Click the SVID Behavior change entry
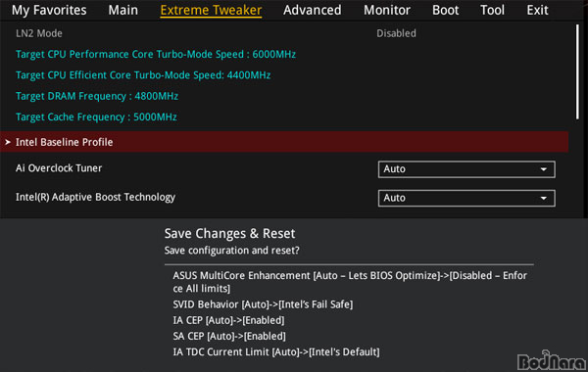Screen dimensions: 588x372 tap(263, 304)
